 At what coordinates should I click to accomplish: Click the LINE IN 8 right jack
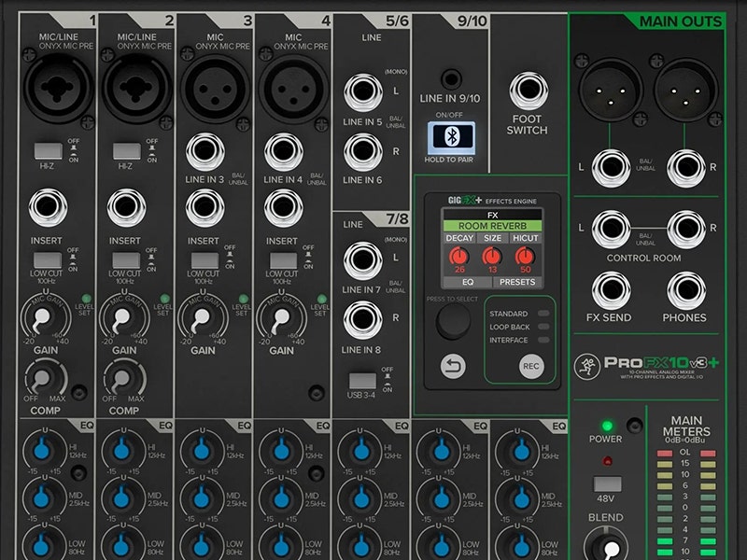(x=363, y=319)
